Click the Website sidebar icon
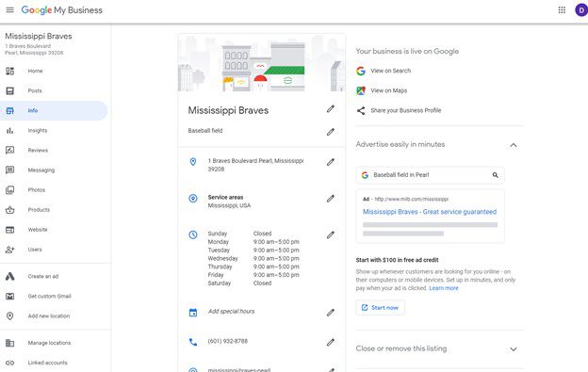The height and width of the screenshot is (372, 588). [x=10, y=230]
